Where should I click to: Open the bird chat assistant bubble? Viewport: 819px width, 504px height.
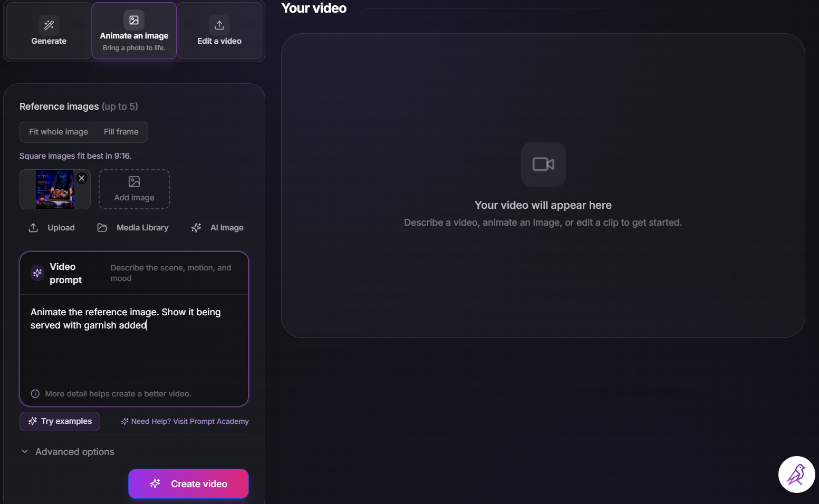(x=796, y=474)
